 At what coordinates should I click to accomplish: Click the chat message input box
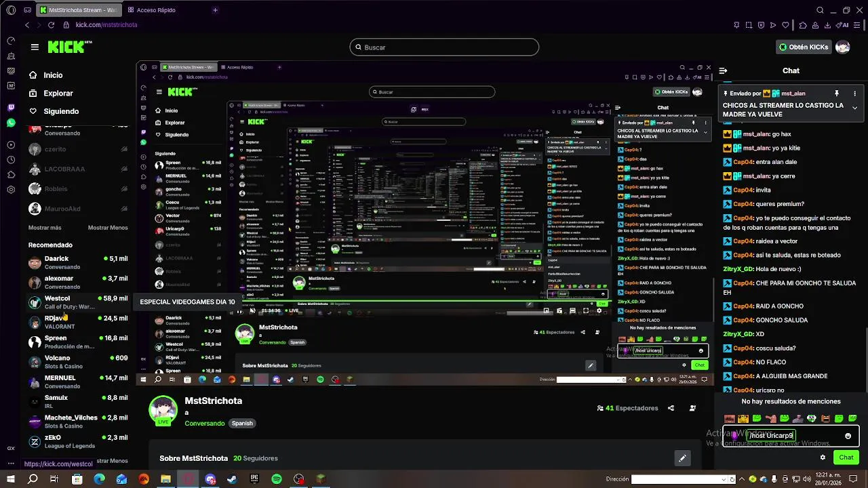coord(791,436)
